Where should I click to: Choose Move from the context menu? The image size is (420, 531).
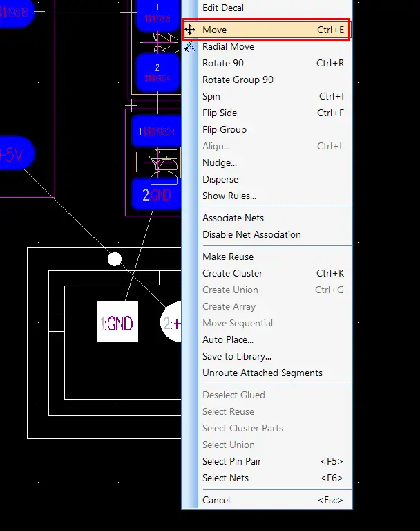[x=267, y=30]
